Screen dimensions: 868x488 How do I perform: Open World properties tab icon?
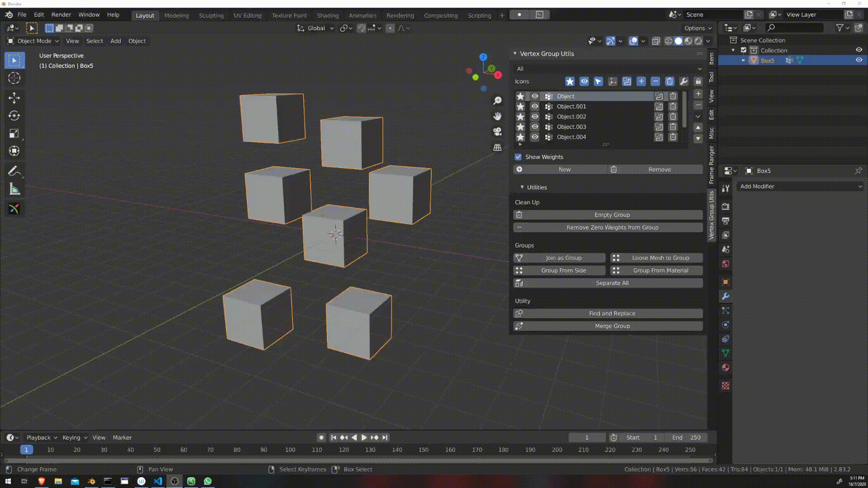(x=726, y=263)
